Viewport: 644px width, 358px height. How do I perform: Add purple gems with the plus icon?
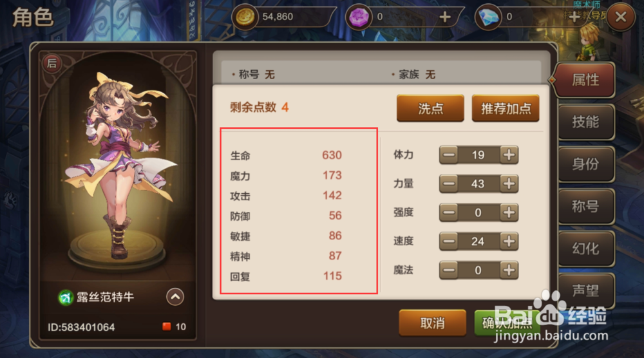coord(445,17)
